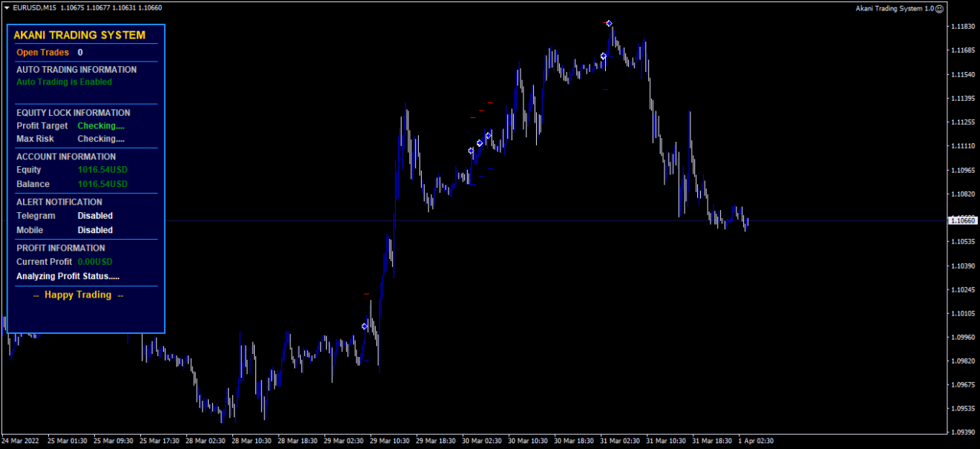This screenshot has width=980, height=449.
Task: Click the current price label 1.10660 on the scale
Action: [x=962, y=220]
